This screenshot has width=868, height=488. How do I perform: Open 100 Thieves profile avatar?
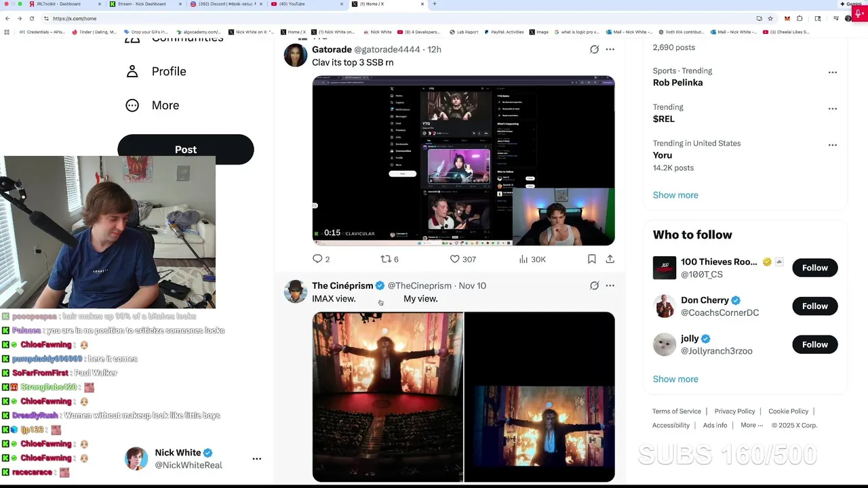coord(665,268)
